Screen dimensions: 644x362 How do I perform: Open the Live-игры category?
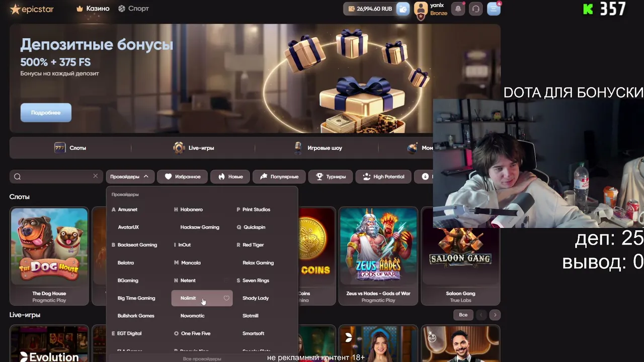(x=194, y=148)
